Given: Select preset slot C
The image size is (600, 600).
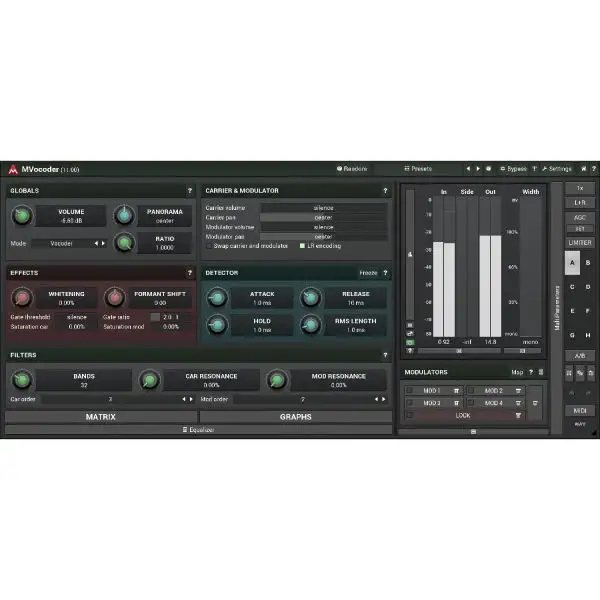Looking at the screenshot, I should pos(572,287).
